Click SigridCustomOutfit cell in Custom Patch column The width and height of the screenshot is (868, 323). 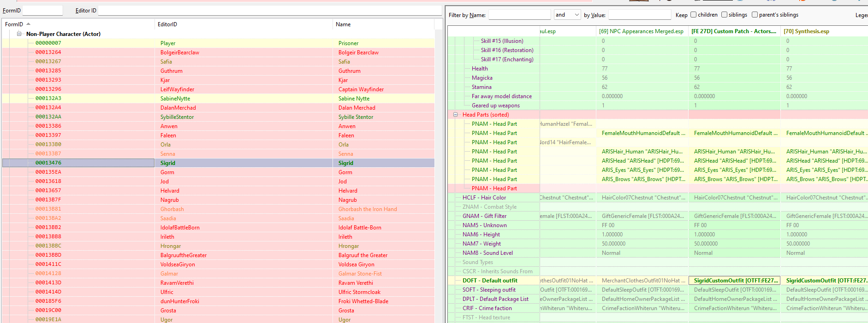(734, 280)
